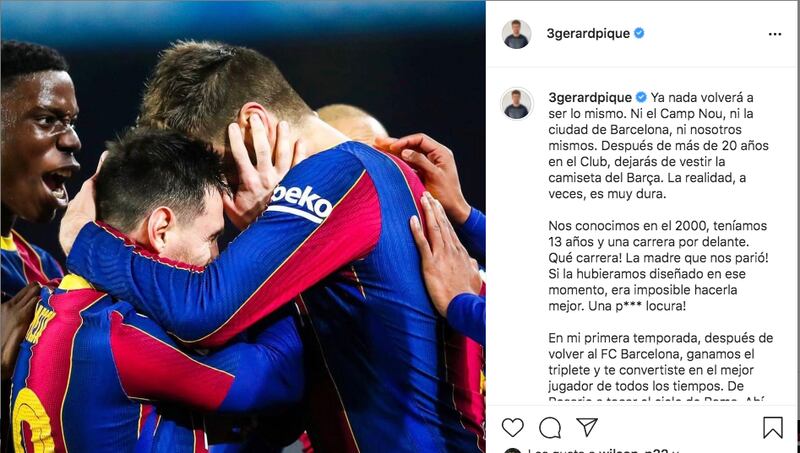
Task: Share the post using the paper plane icon
Action: [587, 427]
